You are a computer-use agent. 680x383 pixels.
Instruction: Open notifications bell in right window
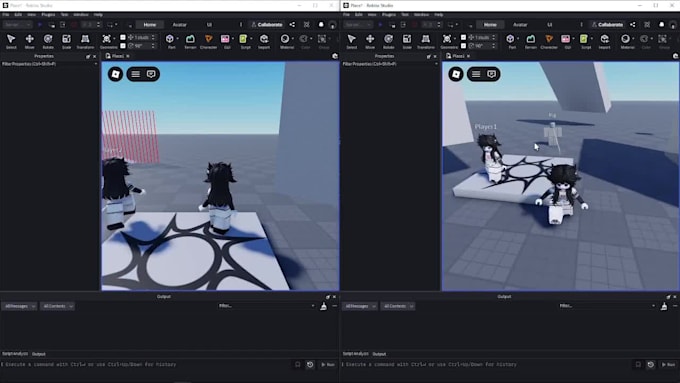pos(661,25)
